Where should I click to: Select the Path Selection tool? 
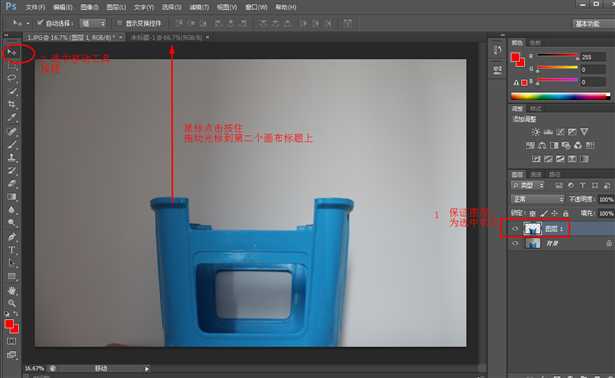(x=12, y=263)
